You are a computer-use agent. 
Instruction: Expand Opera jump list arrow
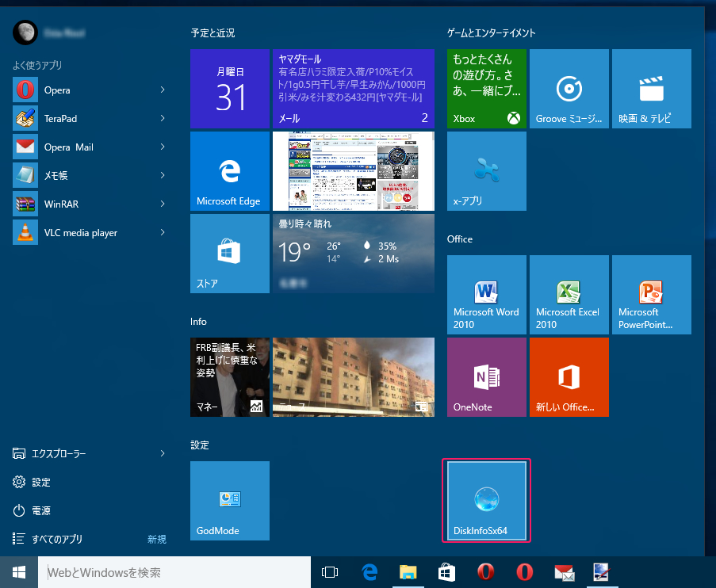coord(163,90)
